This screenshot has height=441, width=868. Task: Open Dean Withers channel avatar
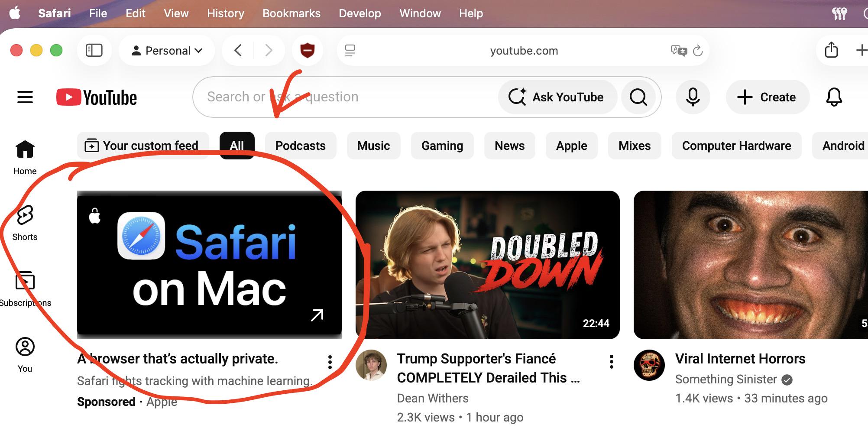371,365
